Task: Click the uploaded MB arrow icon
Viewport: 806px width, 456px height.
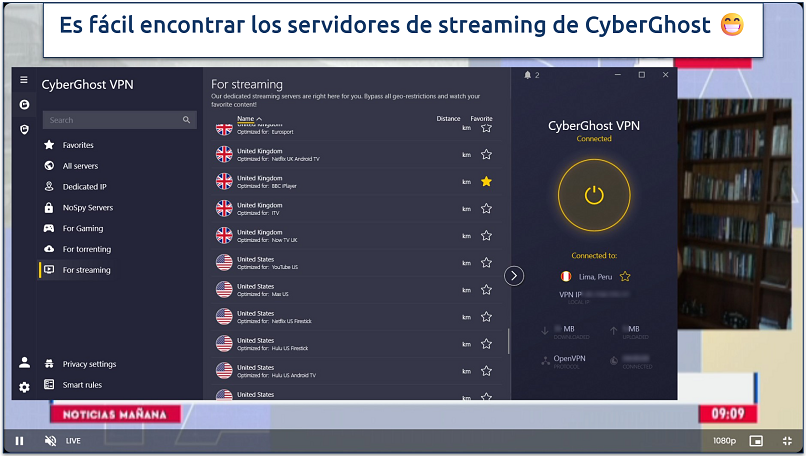Action: pos(613,331)
